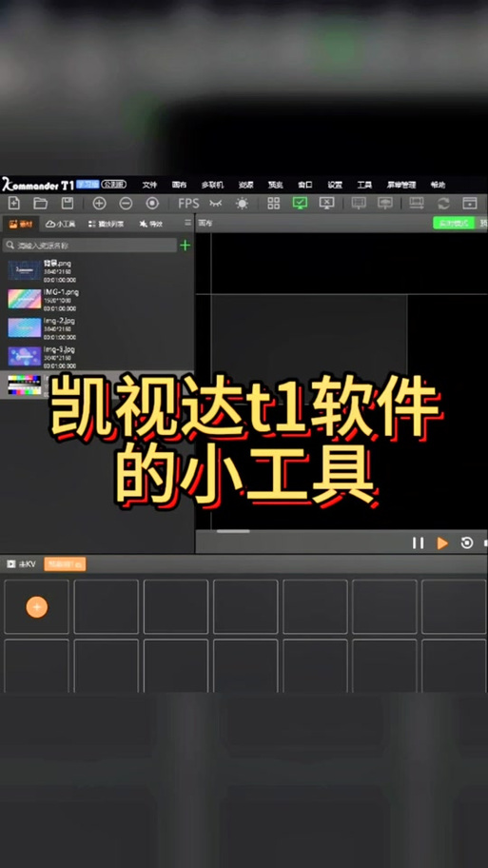This screenshot has height=868, width=488.
Task: Click the canvas horizontal scrollbar
Action: click(233, 531)
